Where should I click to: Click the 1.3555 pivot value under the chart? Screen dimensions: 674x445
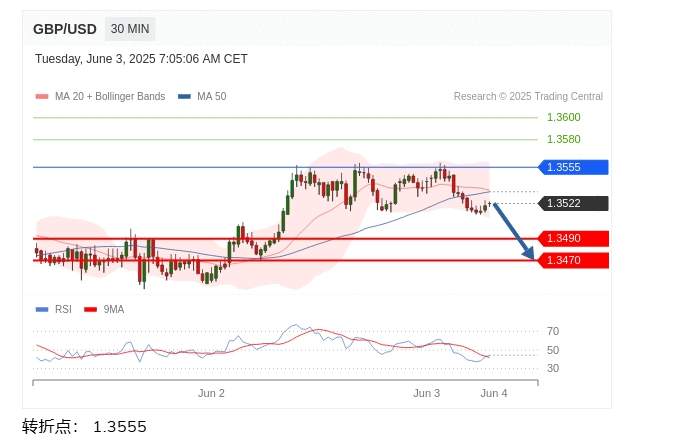pos(120,427)
